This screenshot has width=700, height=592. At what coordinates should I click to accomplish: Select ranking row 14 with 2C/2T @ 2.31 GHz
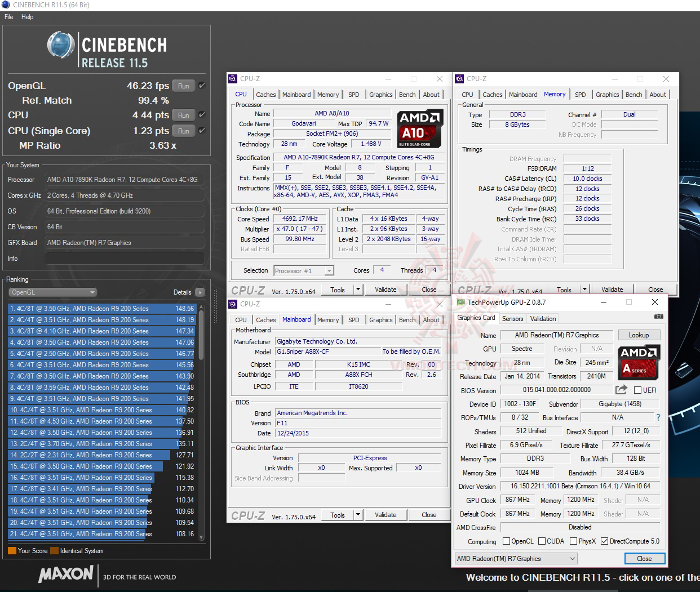[101, 455]
